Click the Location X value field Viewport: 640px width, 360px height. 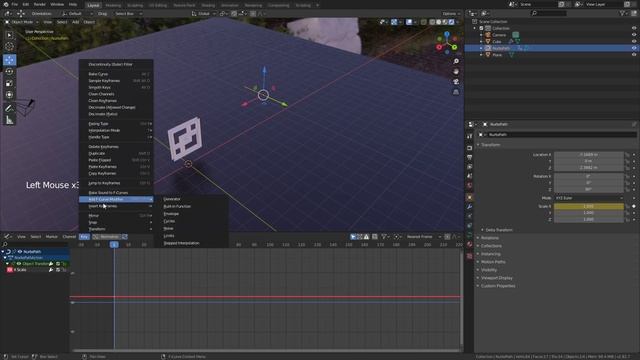[589, 155]
